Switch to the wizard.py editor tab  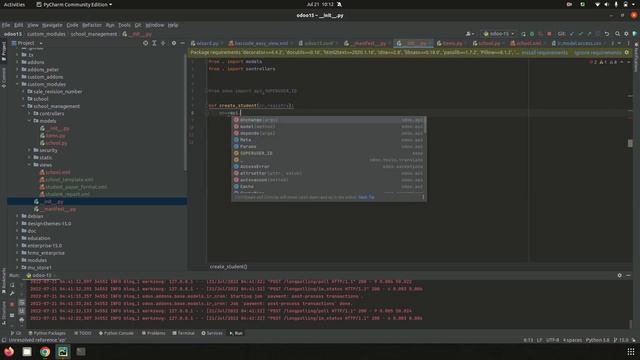(x=207, y=43)
